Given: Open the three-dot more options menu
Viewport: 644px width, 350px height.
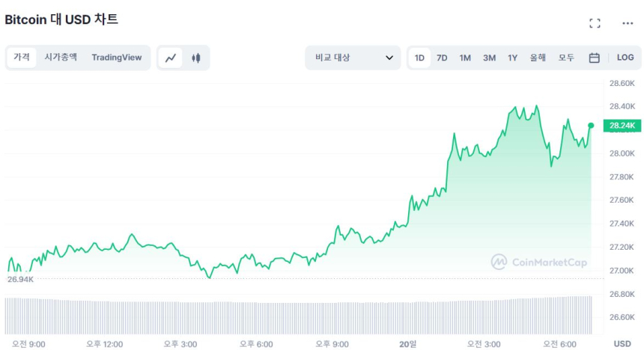Looking at the screenshot, I should (x=628, y=23).
